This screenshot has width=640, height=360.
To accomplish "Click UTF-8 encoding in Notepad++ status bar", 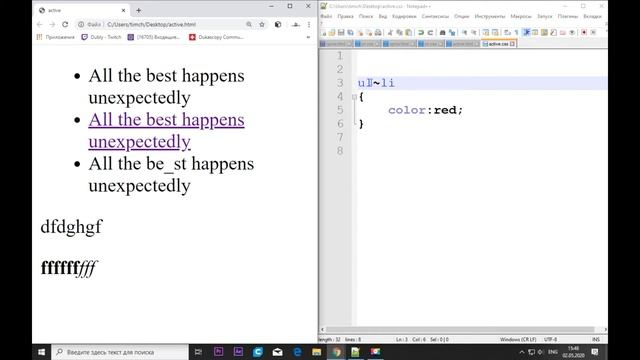I will 551,339.
